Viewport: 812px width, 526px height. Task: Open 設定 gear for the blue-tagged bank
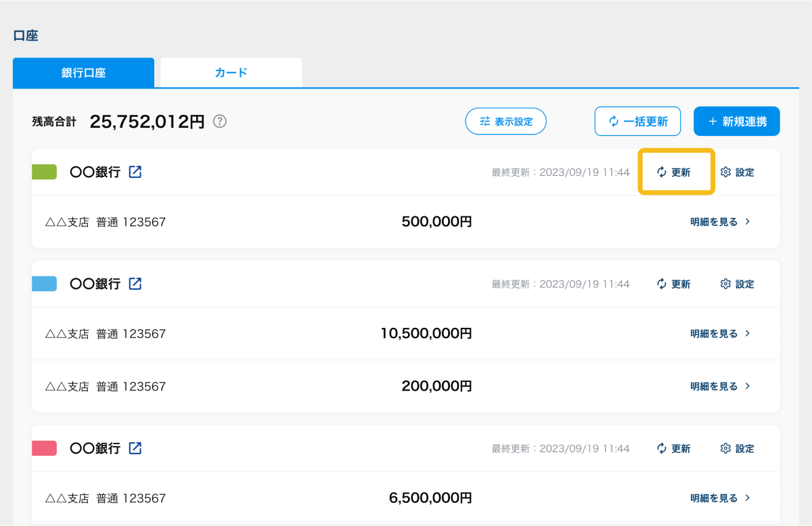tap(738, 284)
